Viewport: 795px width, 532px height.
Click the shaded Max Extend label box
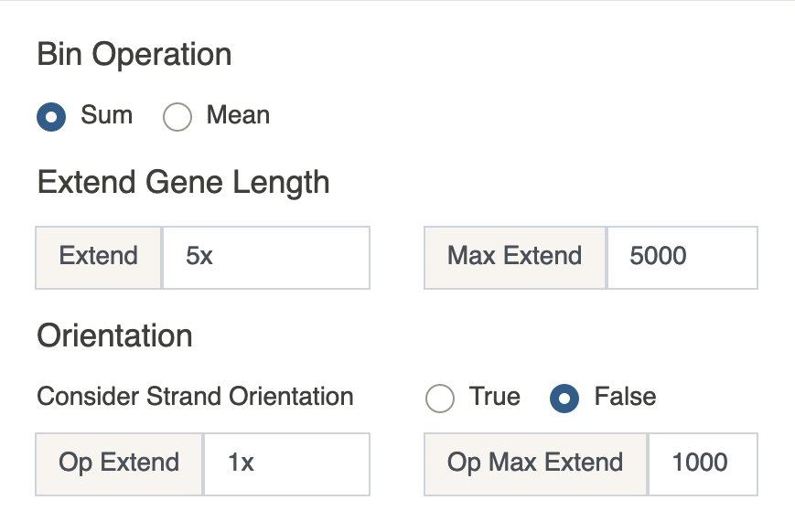pos(515,258)
